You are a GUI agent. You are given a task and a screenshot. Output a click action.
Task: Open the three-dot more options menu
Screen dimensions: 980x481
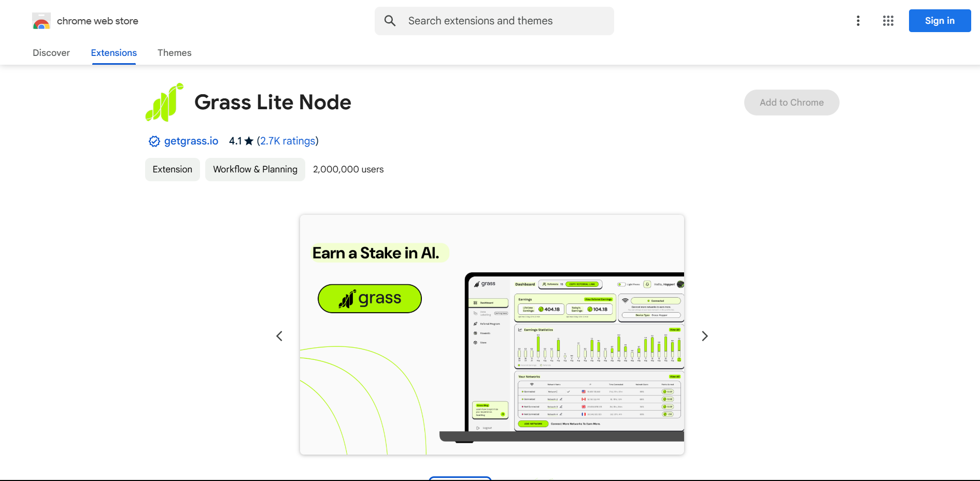point(858,21)
